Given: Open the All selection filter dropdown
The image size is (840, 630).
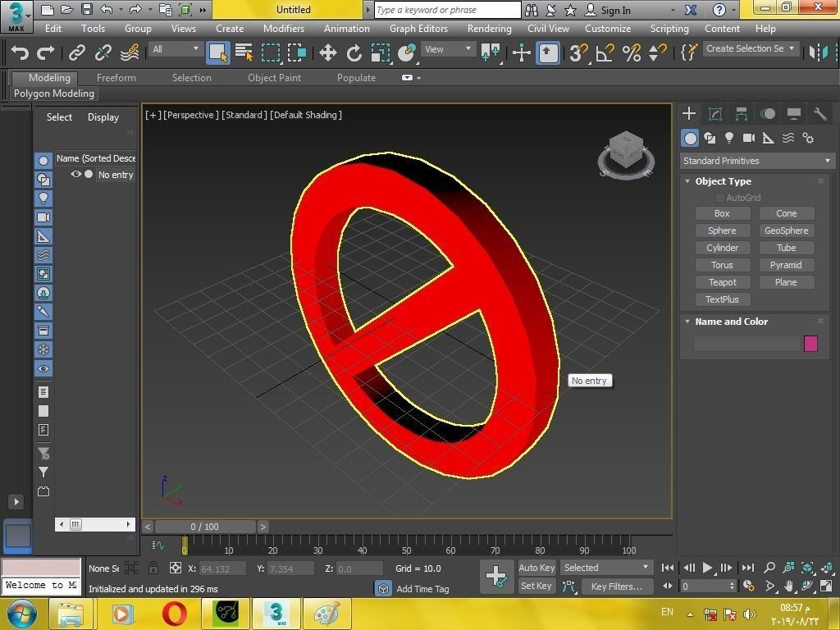Looking at the screenshot, I should (x=176, y=49).
